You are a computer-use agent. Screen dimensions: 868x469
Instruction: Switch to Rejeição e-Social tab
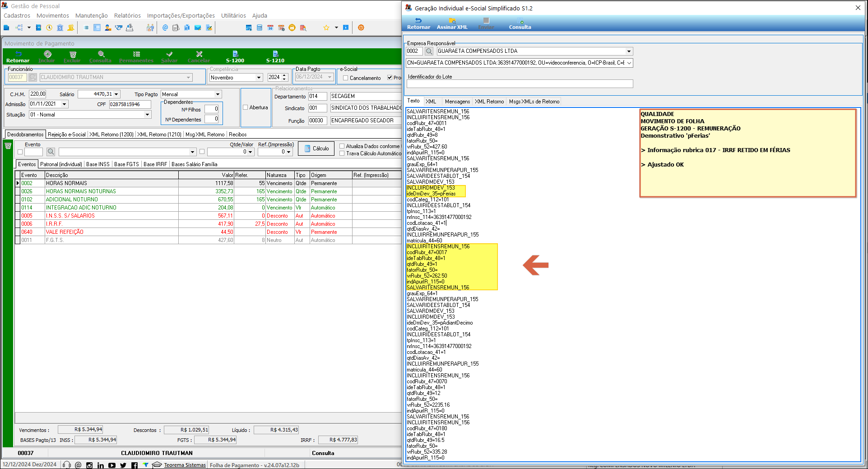tap(66, 135)
